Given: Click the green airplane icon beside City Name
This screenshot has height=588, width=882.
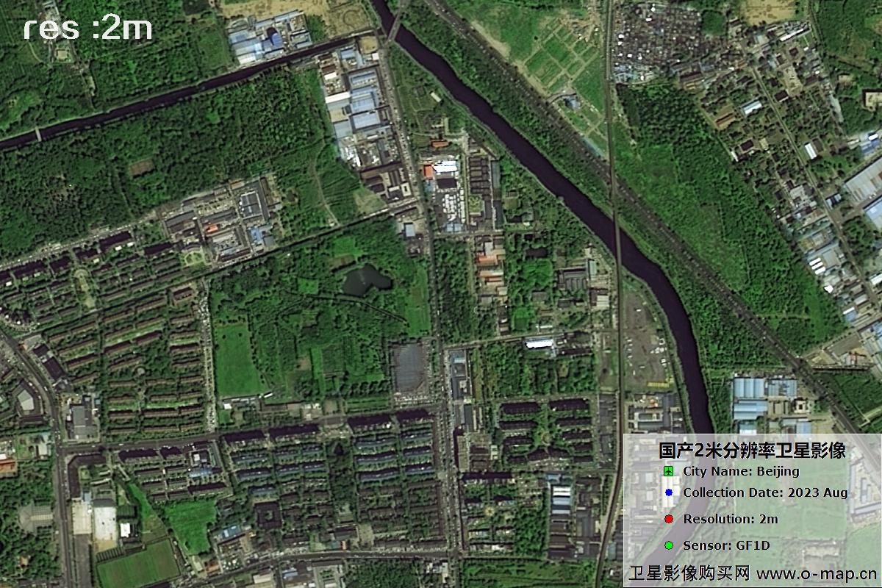Looking at the screenshot, I should click(x=668, y=471).
